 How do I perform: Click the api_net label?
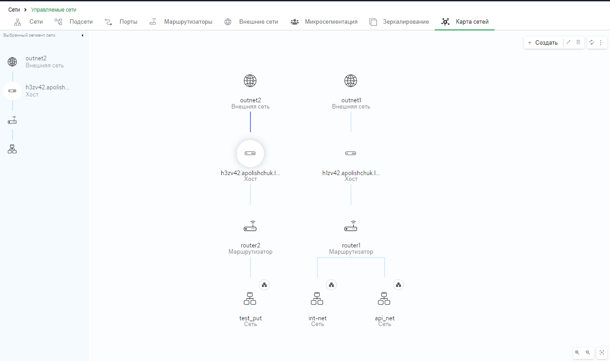(385, 318)
